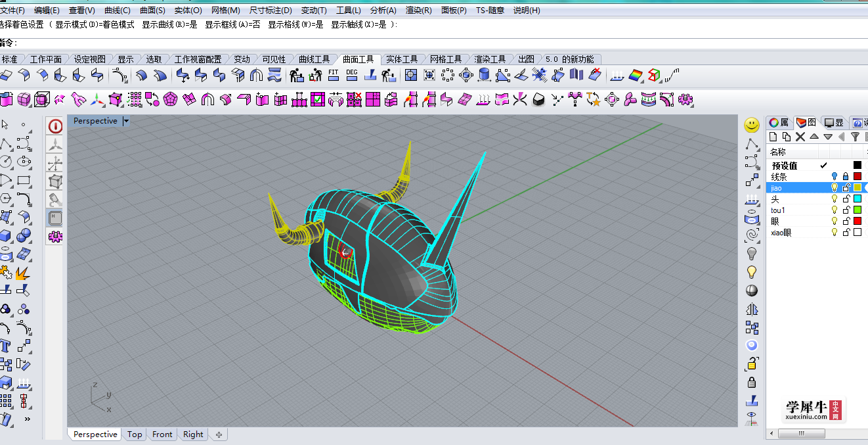Toggle visibility bulb of 头 layer
Screen dimensions: 868x445
click(835, 199)
